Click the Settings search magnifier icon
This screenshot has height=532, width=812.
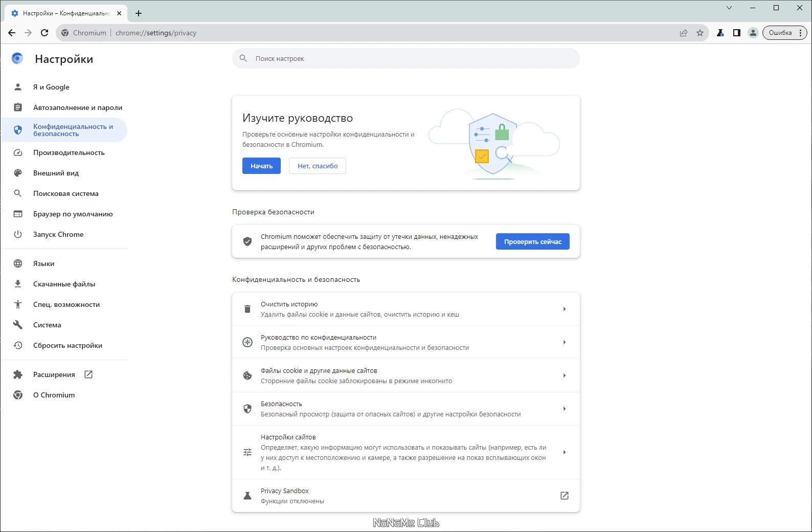(243, 58)
